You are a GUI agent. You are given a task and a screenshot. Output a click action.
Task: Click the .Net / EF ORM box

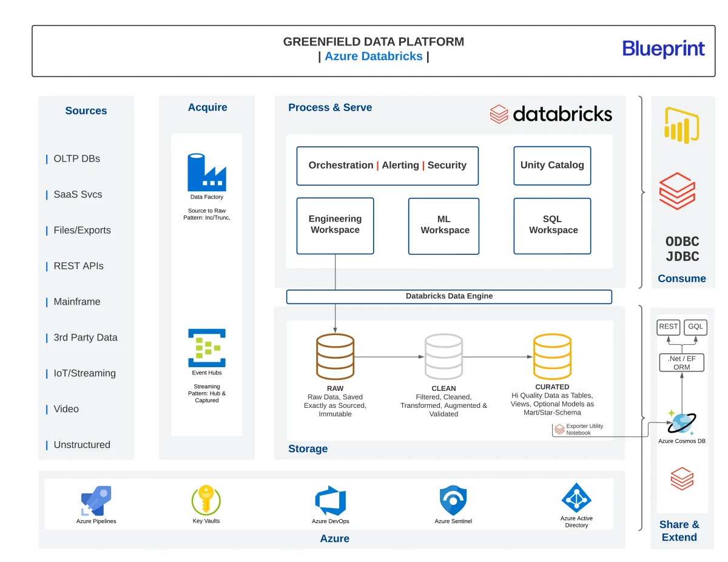click(682, 363)
